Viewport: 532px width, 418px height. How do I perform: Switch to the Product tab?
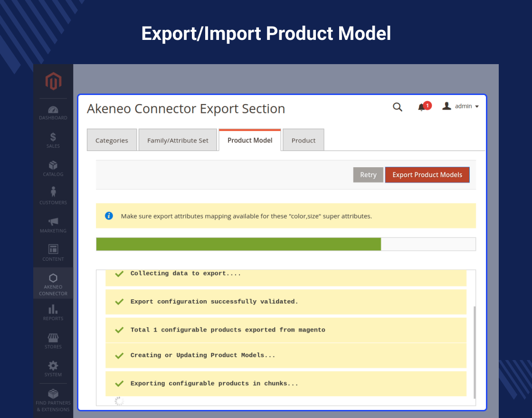pos(304,140)
